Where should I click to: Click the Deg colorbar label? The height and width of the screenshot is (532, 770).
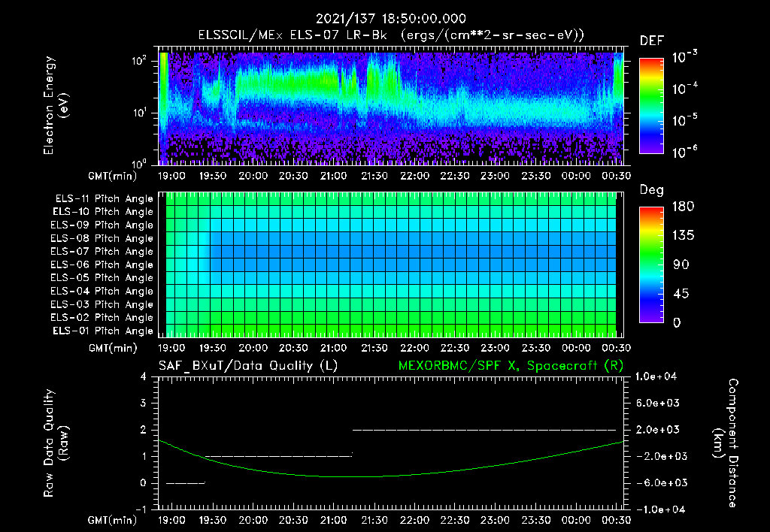tap(652, 190)
